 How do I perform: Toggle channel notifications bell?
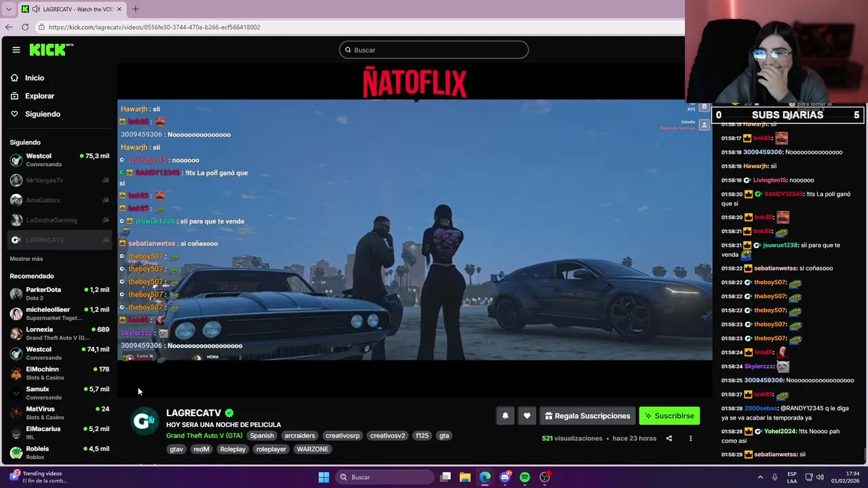(505, 416)
